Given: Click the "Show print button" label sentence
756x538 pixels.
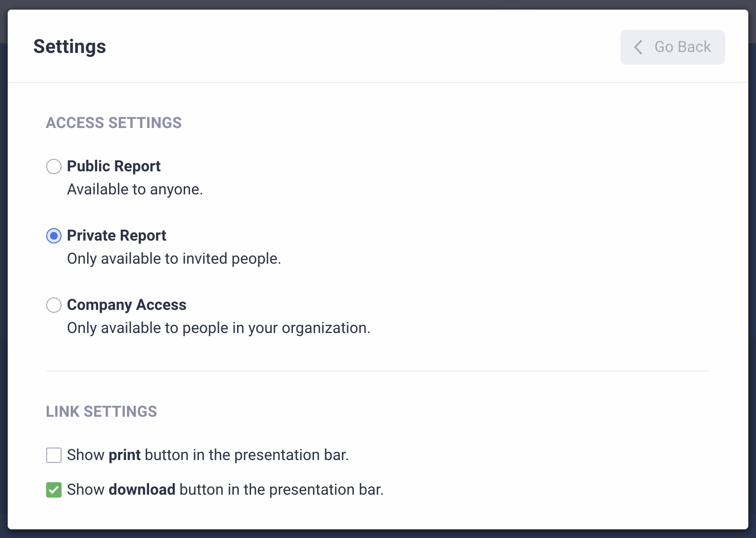Looking at the screenshot, I should pyautogui.click(x=208, y=455).
